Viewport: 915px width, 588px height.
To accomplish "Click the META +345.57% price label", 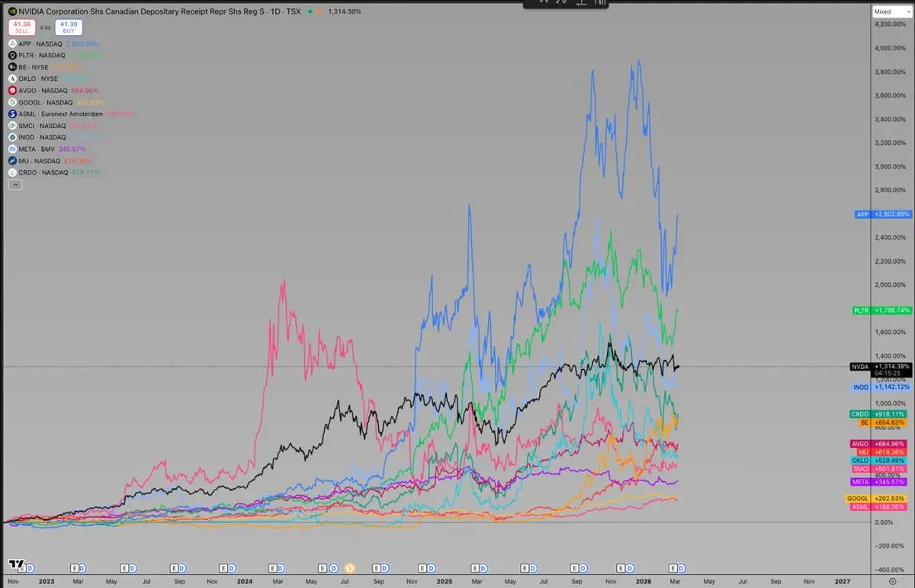I will 880,482.
